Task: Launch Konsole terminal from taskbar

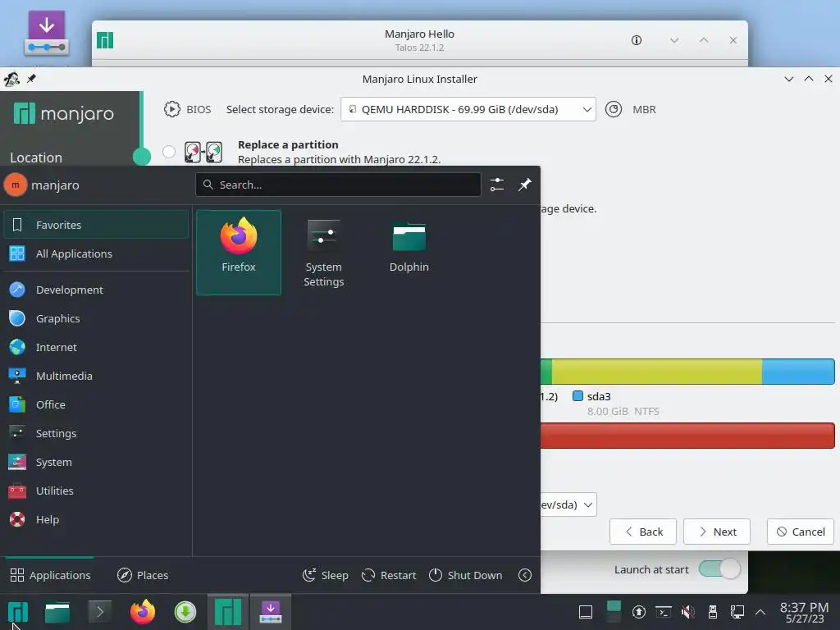Action: click(99, 612)
